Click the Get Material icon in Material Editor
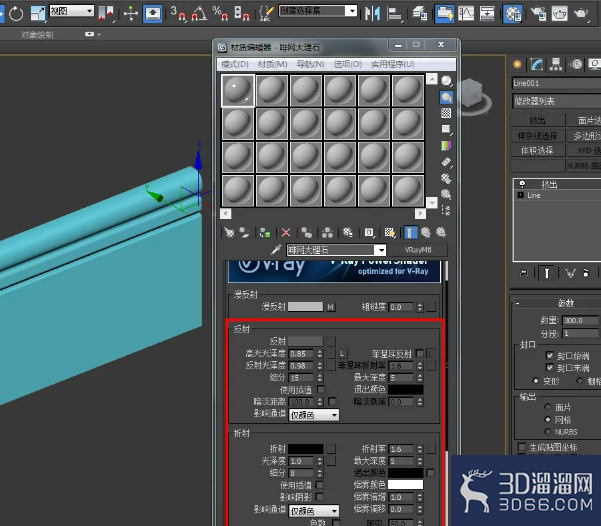The width and height of the screenshot is (601, 526). tap(229, 232)
